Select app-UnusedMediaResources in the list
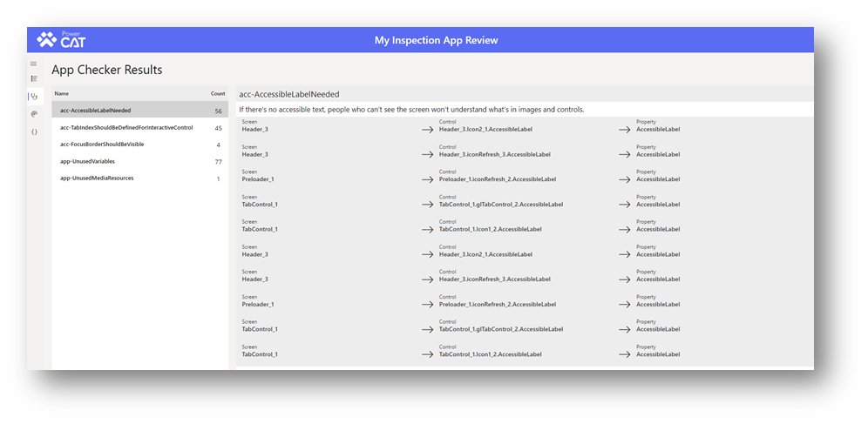Screen dimensions: 868x424 click(97, 178)
